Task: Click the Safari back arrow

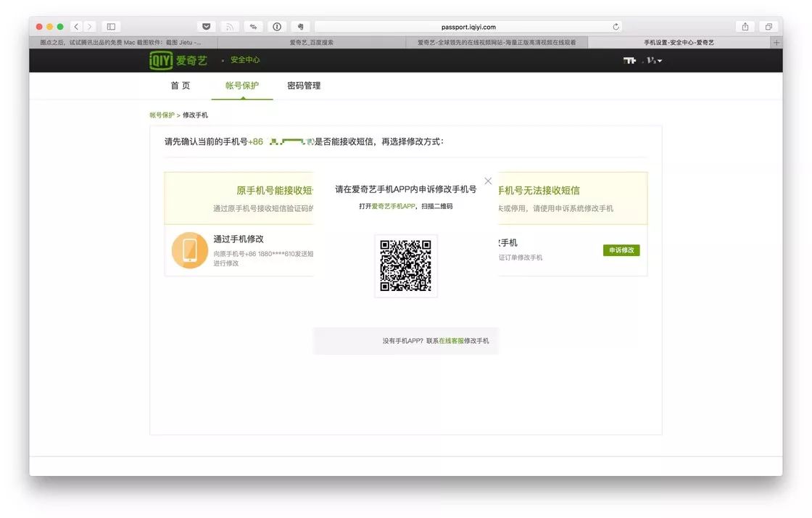Action: coord(77,26)
